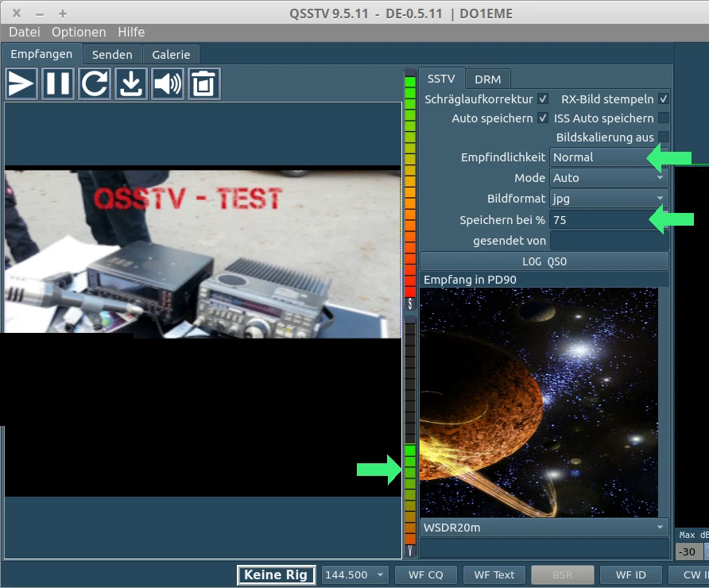
Task: Start SSTV reception with the play icon
Action: 21,83
